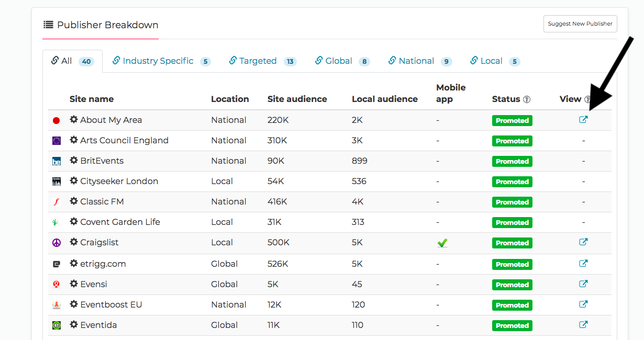Screen dimensions: 644x340
Task: Click the Promoted badge for Classic FM
Action: pyautogui.click(x=512, y=202)
